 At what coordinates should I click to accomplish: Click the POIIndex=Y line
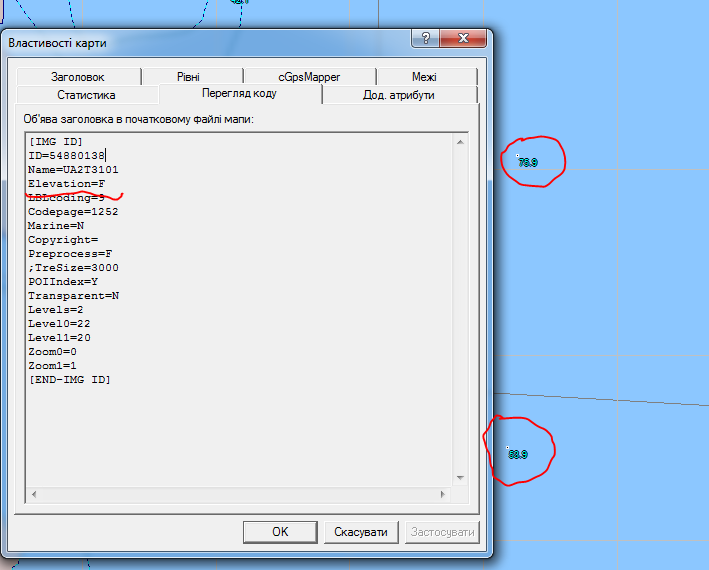coord(63,282)
